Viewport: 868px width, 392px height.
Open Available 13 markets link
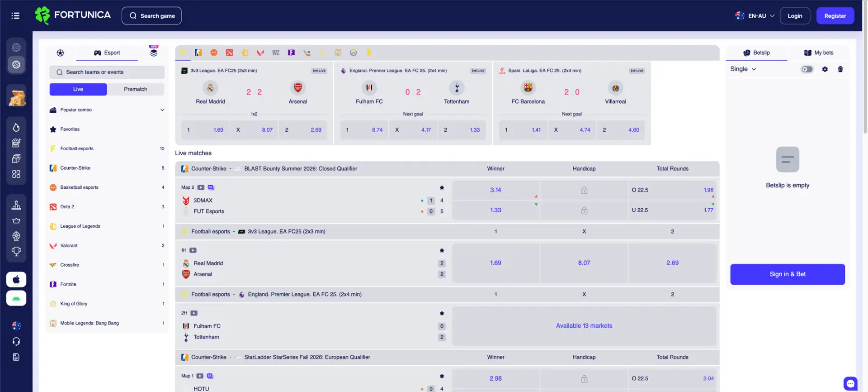click(584, 326)
